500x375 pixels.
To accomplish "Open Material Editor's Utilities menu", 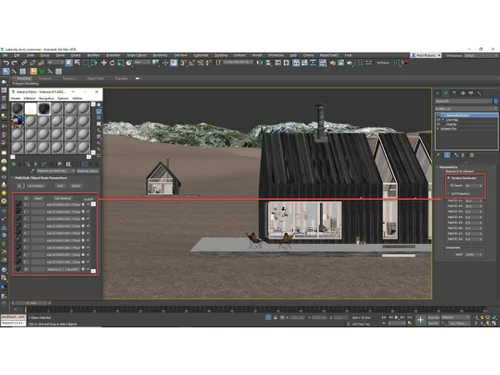I will pos(77,98).
